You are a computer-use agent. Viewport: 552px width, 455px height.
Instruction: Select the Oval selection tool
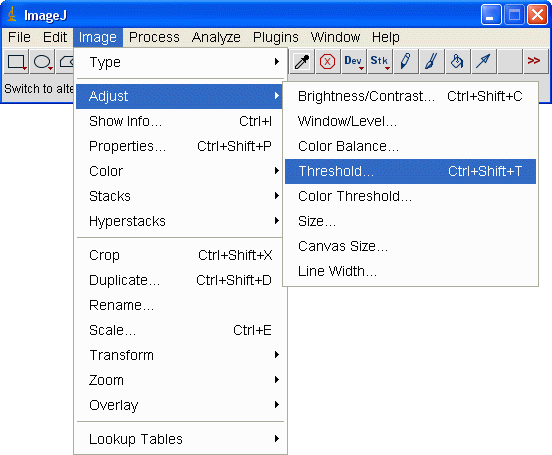(43, 62)
